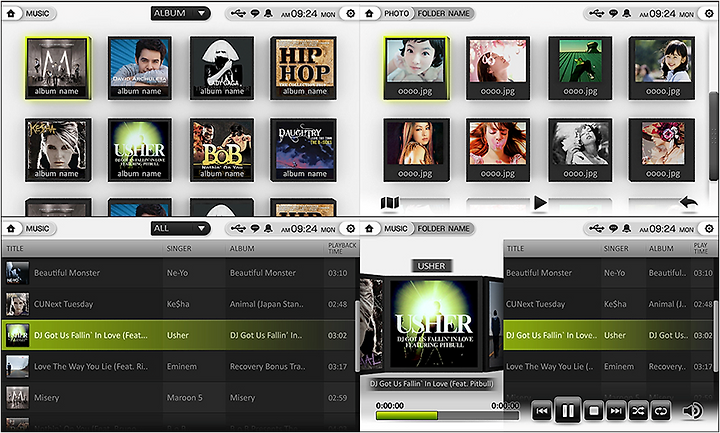Image resolution: width=720 pixels, height=433 pixels.
Task: Click the map icon in photo panel
Action: (390, 202)
